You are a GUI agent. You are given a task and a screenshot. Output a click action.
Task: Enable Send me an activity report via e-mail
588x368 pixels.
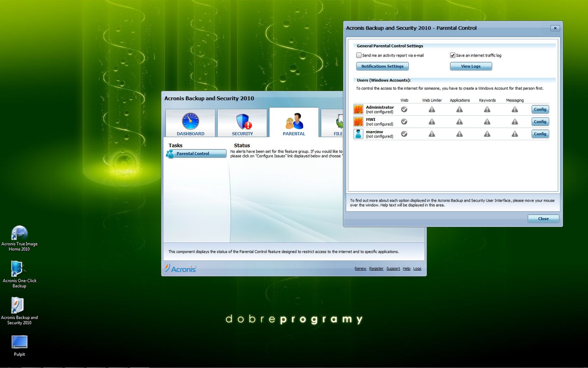point(359,55)
